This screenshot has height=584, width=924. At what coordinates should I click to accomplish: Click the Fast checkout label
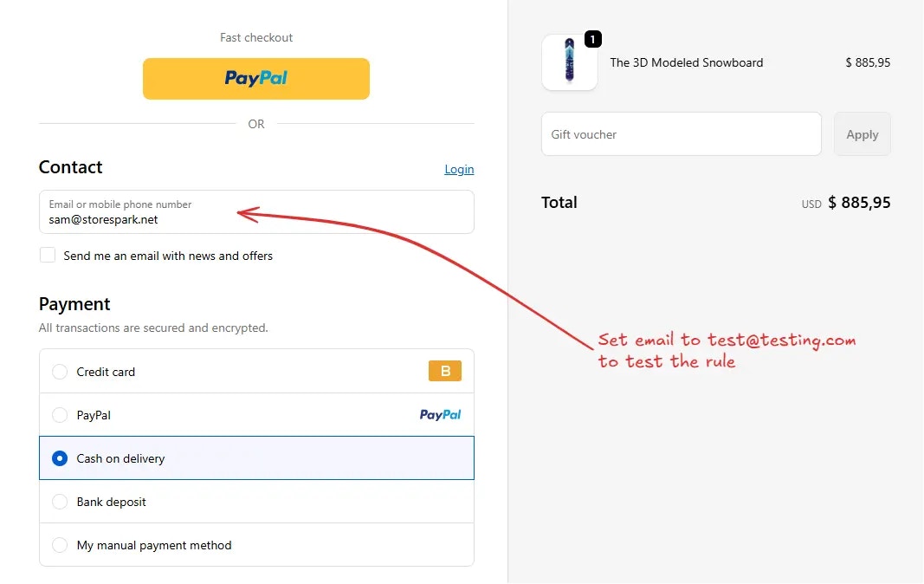(256, 37)
